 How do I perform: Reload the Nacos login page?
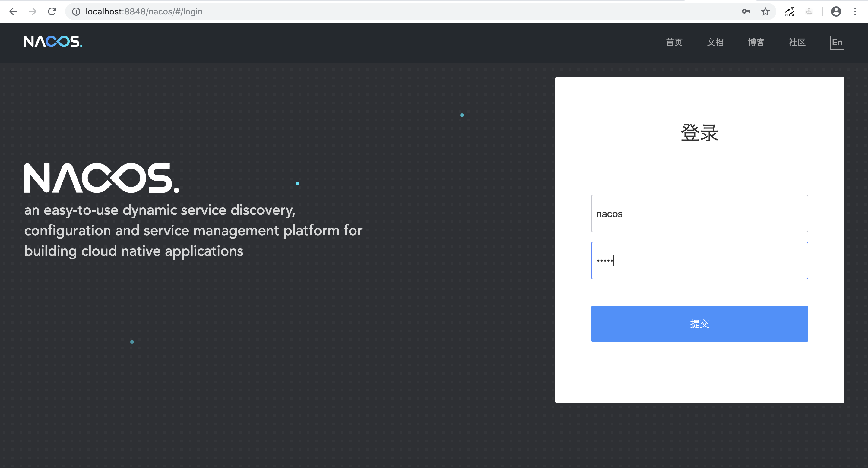pos(52,11)
